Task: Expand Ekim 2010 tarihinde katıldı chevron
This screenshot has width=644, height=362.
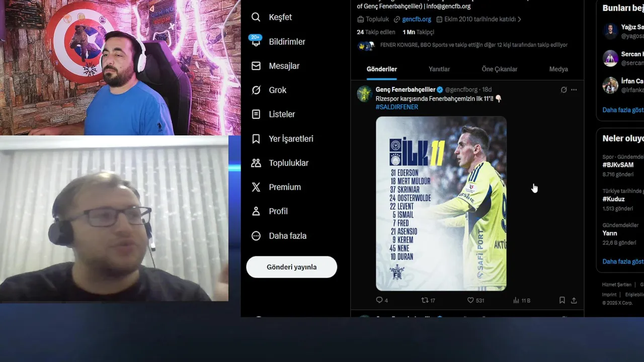Action: 519,19
